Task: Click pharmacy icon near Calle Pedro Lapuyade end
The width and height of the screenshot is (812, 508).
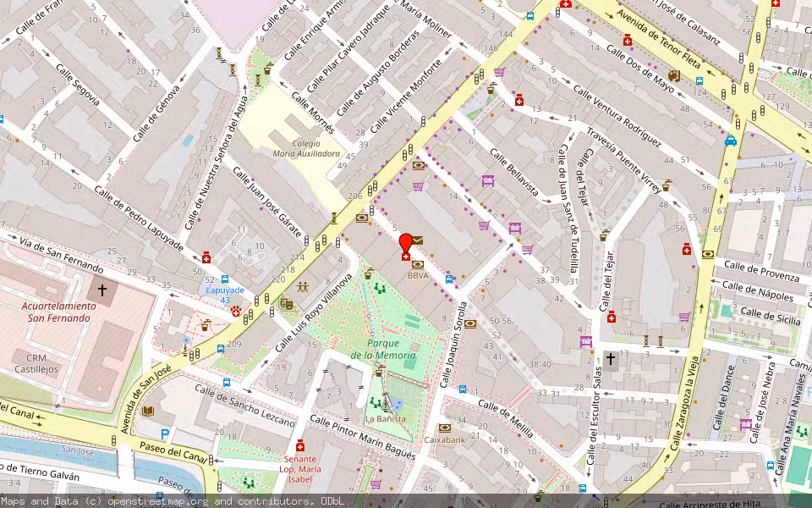Action: tap(206, 257)
